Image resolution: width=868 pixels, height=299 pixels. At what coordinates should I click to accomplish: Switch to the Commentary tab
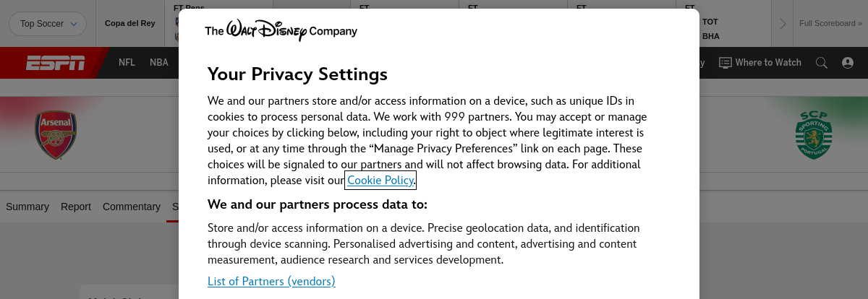pos(132,207)
